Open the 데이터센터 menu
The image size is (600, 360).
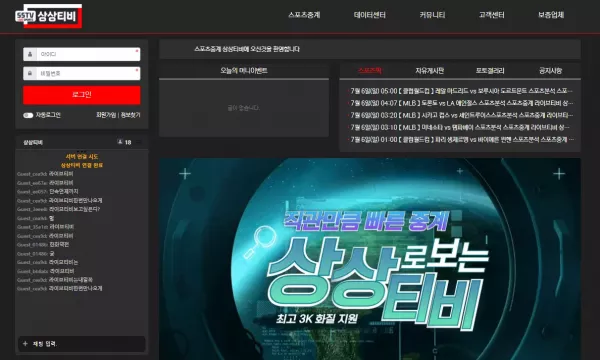pyautogui.click(x=370, y=15)
